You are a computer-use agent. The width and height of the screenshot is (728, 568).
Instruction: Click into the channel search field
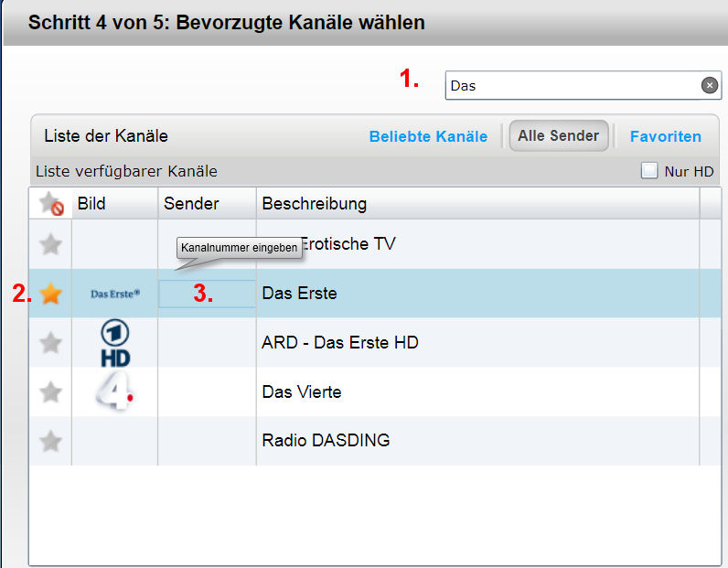[572, 85]
